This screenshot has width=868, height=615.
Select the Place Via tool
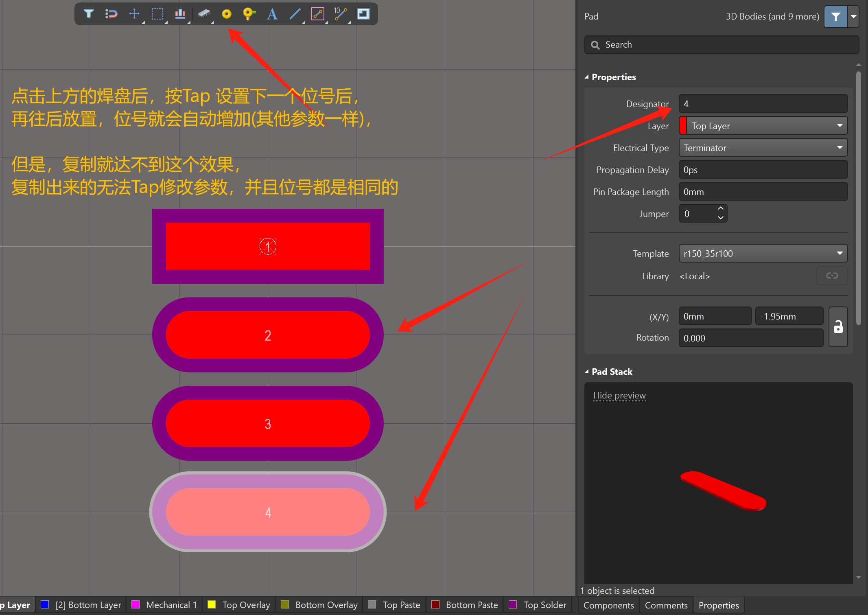click(x=249, y=14)
